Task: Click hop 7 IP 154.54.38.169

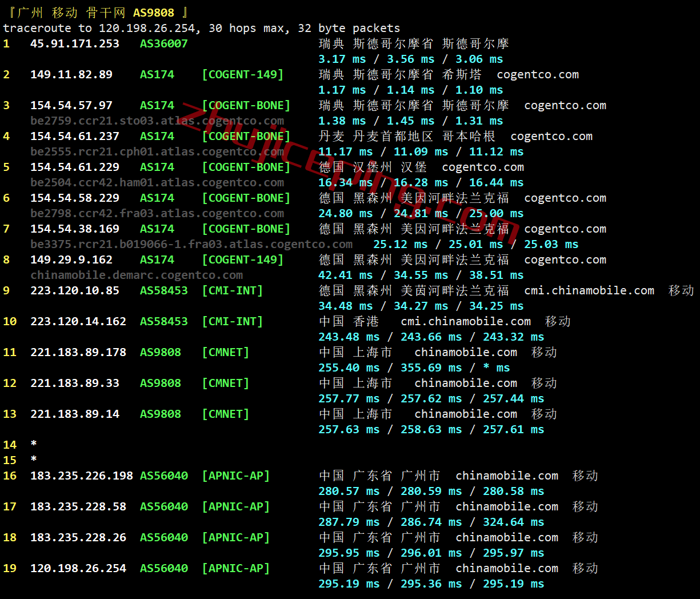Action: 75,229
